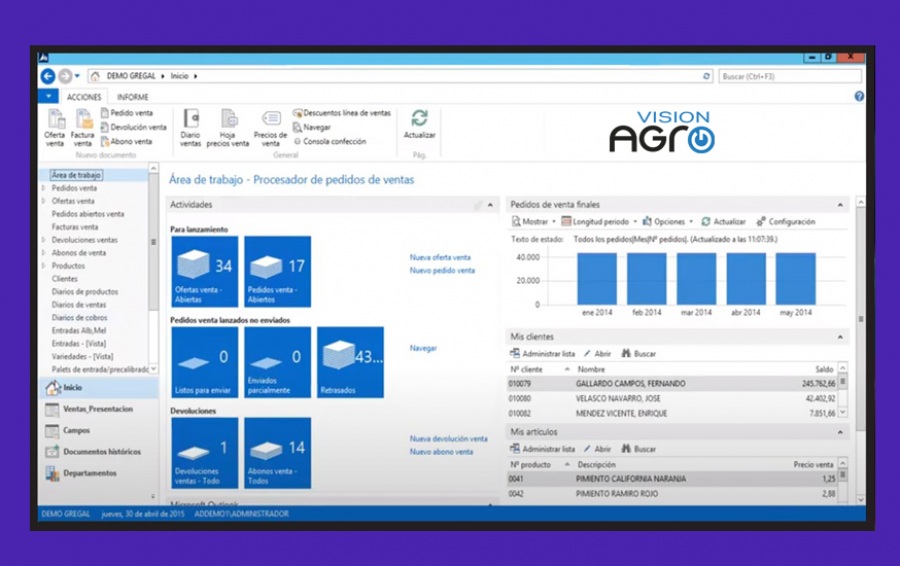
Task: Open the Opciones dropdown in the chart toolbar
Action: coord(668,222)
